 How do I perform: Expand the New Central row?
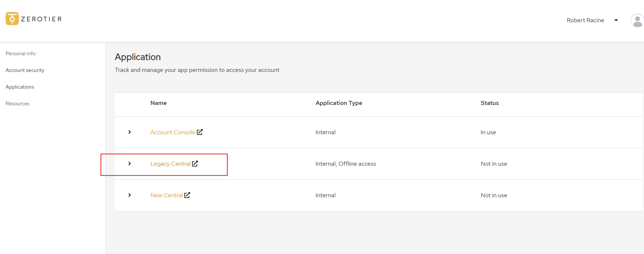(130, 195)
